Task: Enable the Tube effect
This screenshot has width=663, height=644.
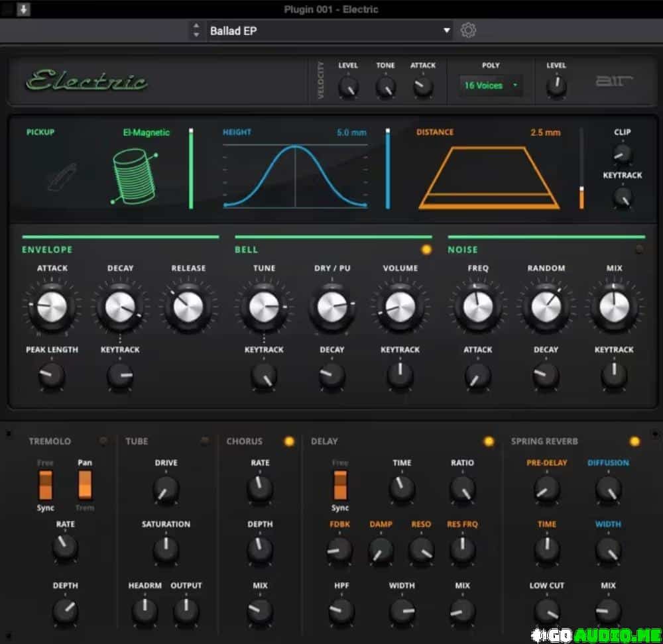Action: tap(205, 441)
